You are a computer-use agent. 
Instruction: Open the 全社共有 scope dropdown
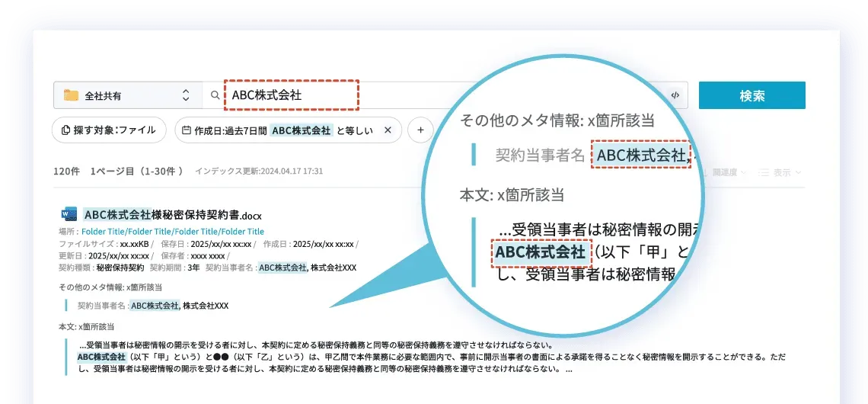pos(185,95)
